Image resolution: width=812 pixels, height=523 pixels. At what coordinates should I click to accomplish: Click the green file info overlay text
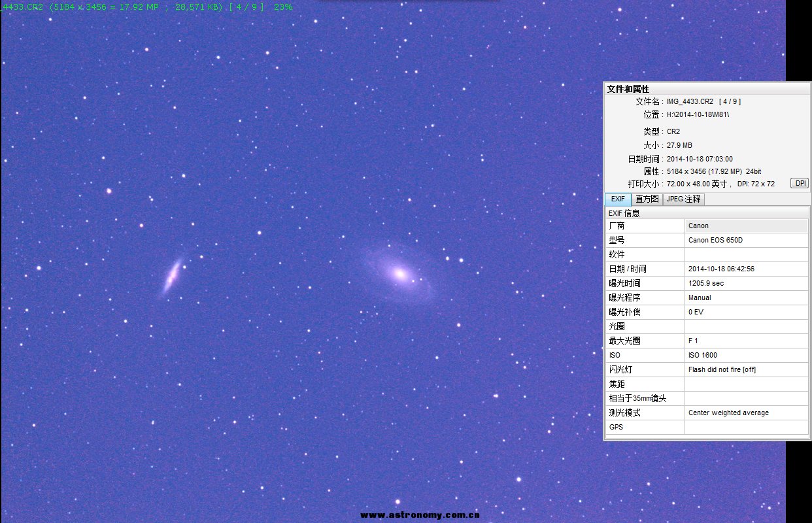click(x=146, y=7)
